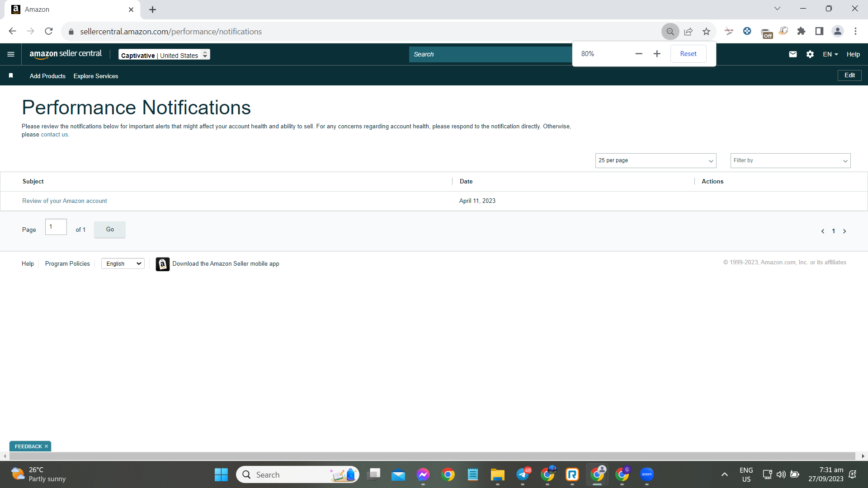Viewport: 868px width, 488px height.
Task: Open Telegram from taskbar
Action: [x=523, y=474]
